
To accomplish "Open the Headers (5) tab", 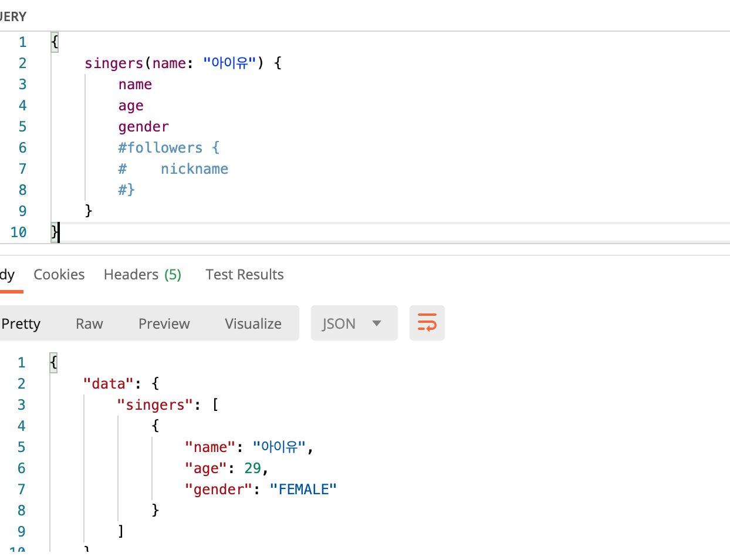I will 143,274.
